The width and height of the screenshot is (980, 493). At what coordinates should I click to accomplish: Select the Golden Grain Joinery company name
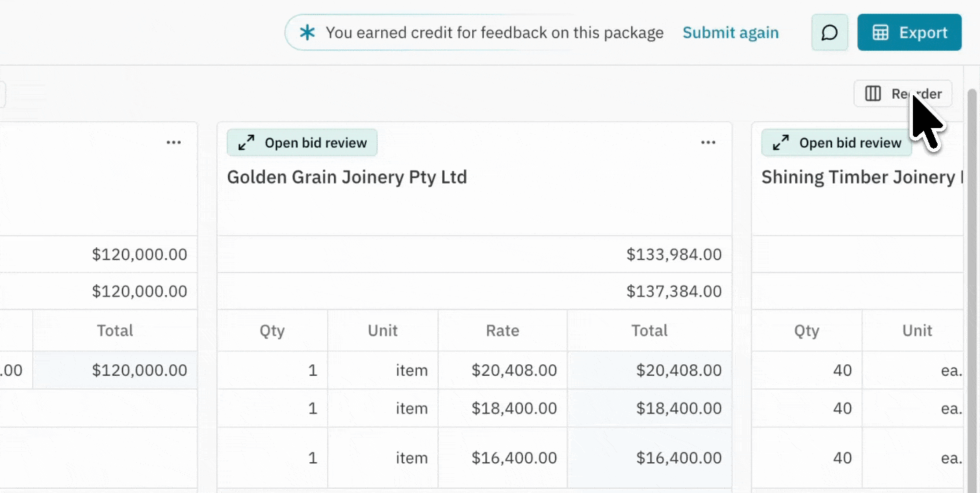click(347, 177)
